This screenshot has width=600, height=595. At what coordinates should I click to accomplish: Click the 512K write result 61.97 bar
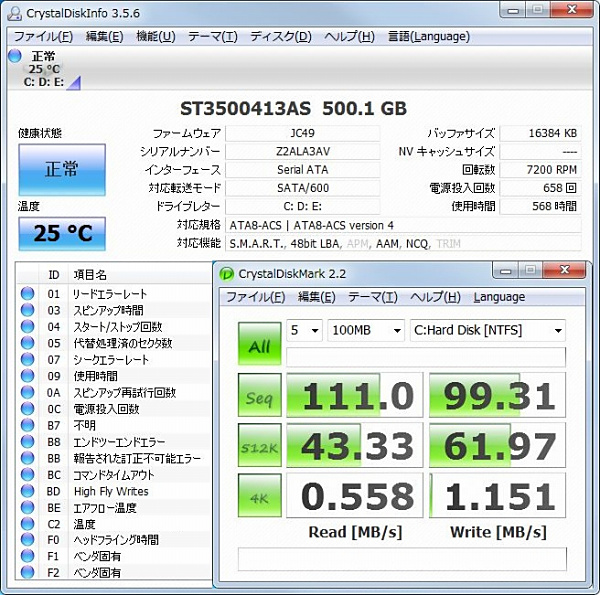click(497, 445)
